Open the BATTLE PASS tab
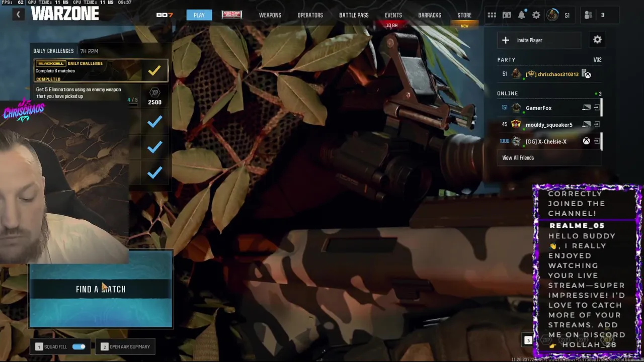This screenshot has width=644, height=362. click(354, 15)
